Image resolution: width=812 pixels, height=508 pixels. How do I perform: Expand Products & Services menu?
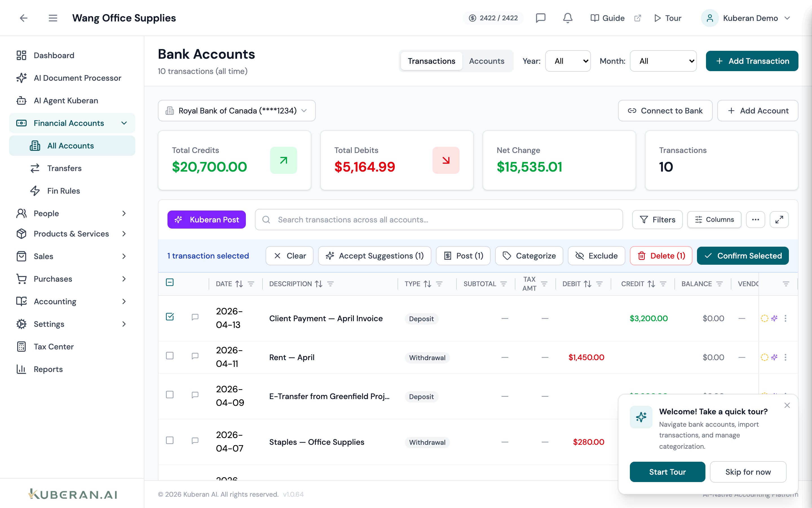tap(72, 234)
